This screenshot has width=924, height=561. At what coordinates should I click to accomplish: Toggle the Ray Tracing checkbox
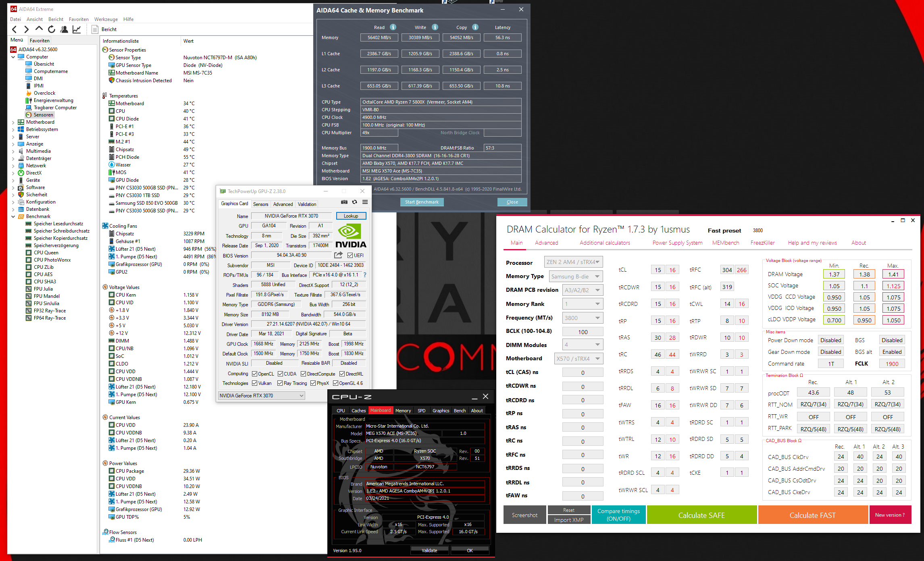pyautogui.click(x=280, y=383)
